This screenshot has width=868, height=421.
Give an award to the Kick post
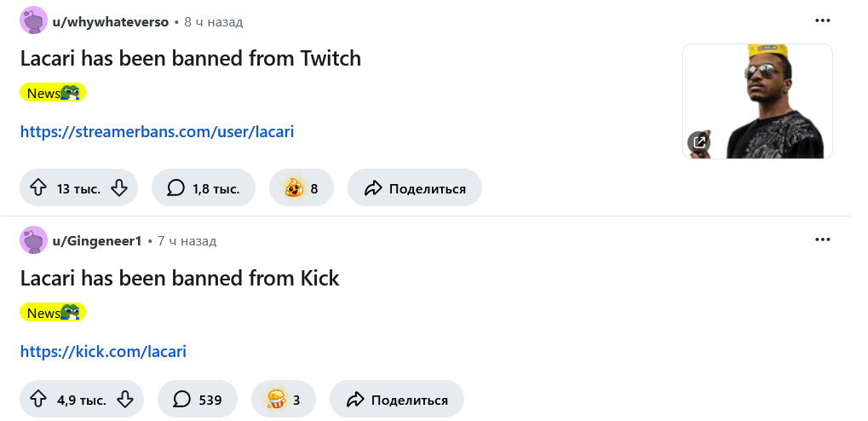[283, 399]
